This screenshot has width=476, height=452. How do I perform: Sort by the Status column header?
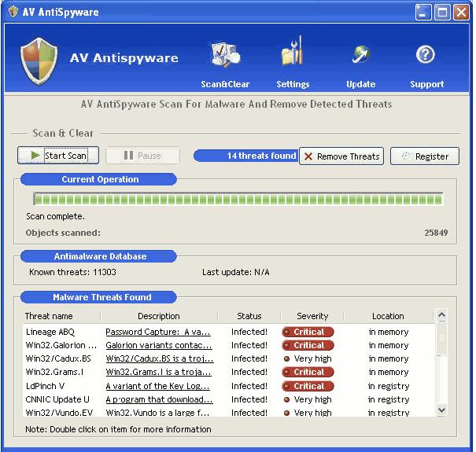[249, 316]
